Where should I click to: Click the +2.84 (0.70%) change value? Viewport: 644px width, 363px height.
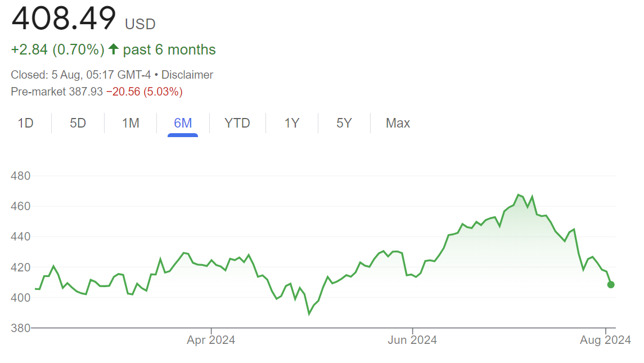(x=57, y=49)
